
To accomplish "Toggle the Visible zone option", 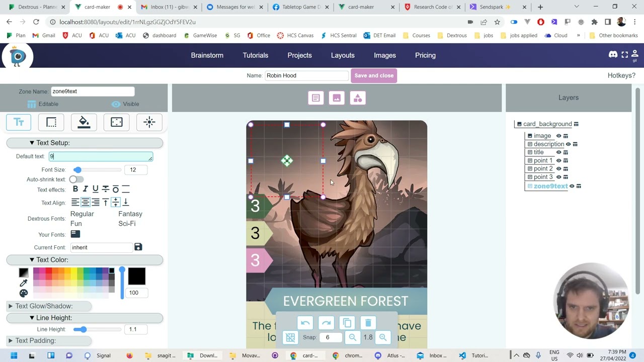I will coord(125,104).
